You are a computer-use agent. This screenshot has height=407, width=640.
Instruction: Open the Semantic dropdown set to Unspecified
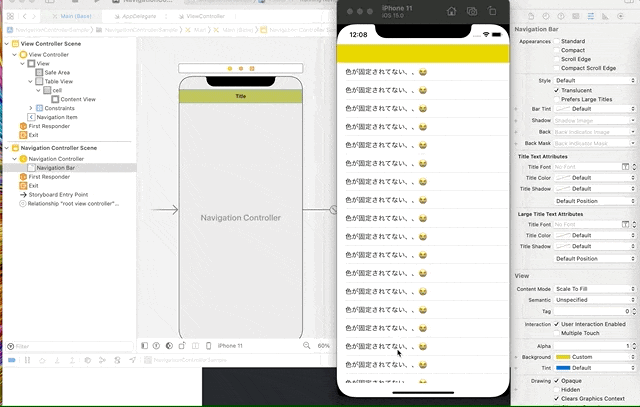pos(595,300)
